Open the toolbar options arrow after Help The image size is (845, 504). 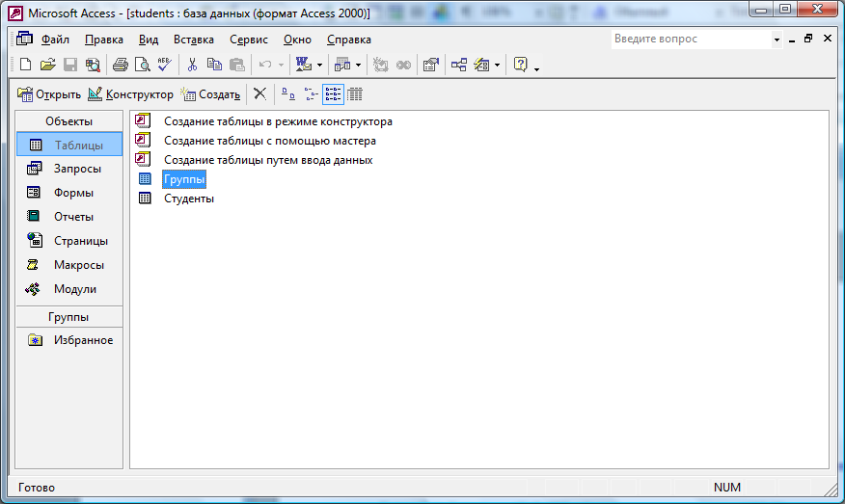tap(536, 67)
